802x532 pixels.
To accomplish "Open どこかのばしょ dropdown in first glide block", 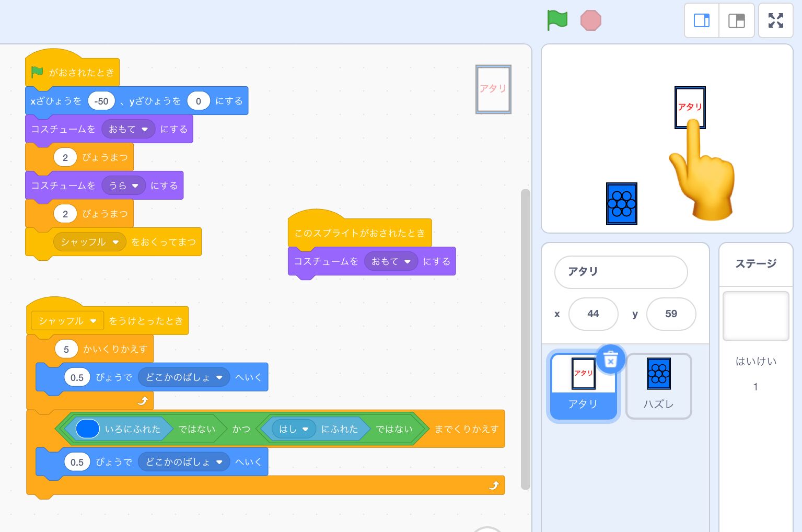I will [x=184, y=377].
